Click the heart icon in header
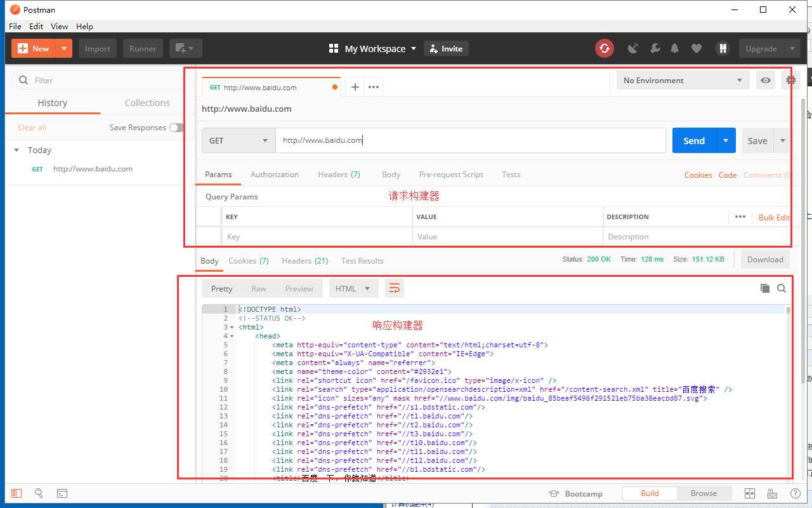Viewport: 812px width, 508px height. [697, 48]
